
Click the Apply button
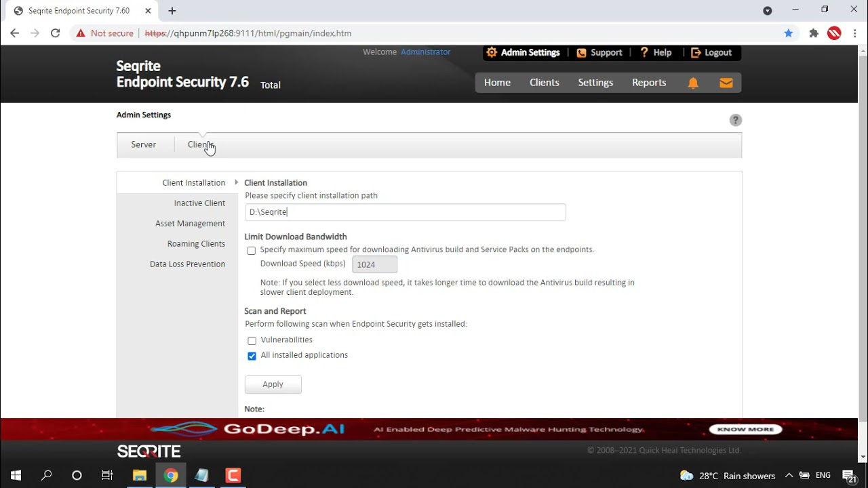273,384
